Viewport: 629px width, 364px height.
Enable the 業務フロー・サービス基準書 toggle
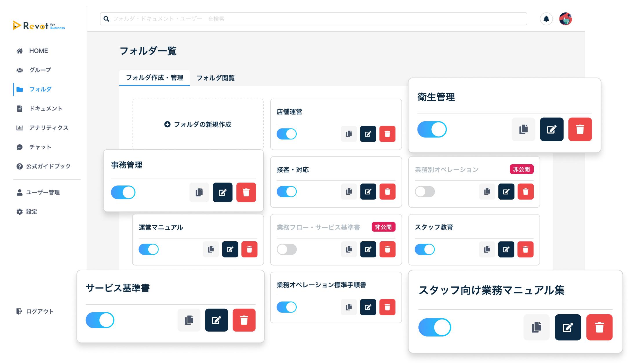point(287,249)
